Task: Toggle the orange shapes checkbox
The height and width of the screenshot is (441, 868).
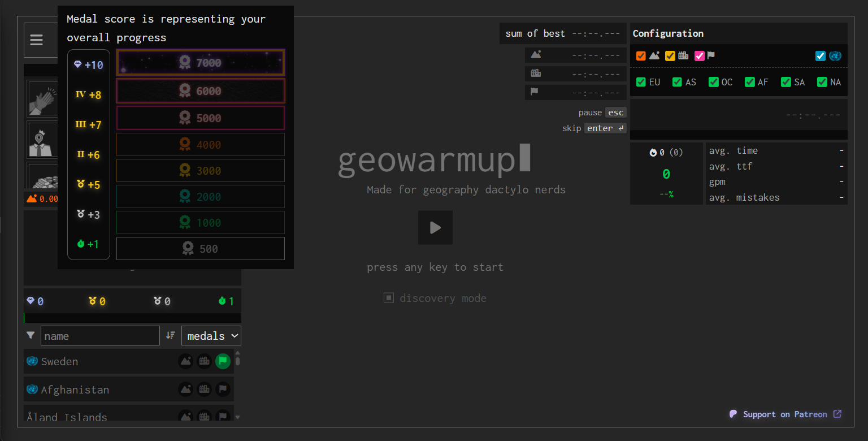Action: click(x=641, y=55)
